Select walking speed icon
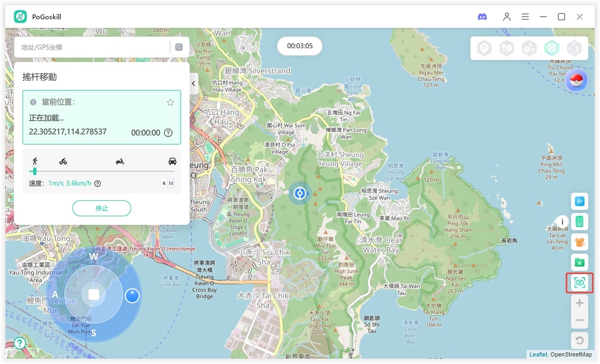Screen dimensions: 600x364 [x=35, y=161]
